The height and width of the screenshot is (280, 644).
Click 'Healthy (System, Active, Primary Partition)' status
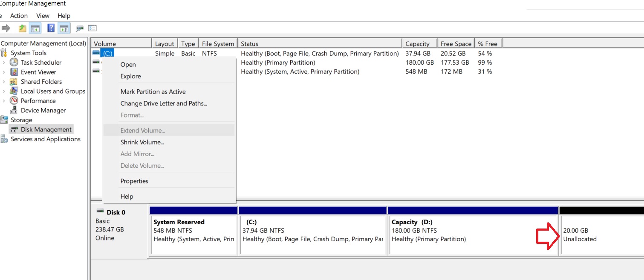pos(300,72)
